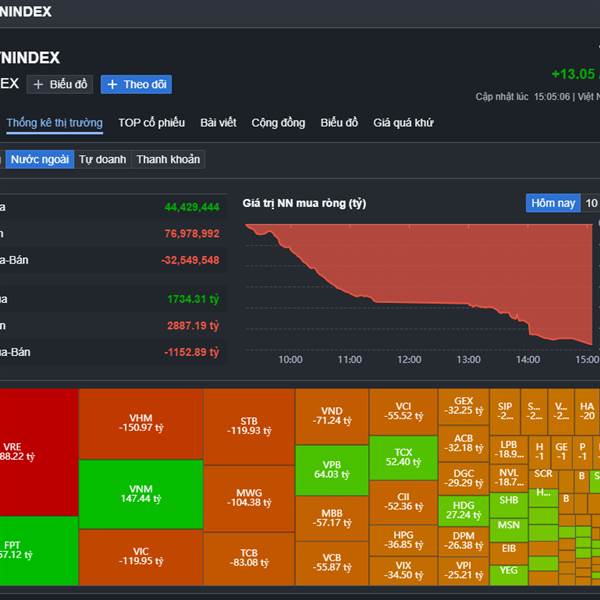Select Hôm nay time range button
The width and height of the screenshot is (600, 600).
(x=553, y=203)
